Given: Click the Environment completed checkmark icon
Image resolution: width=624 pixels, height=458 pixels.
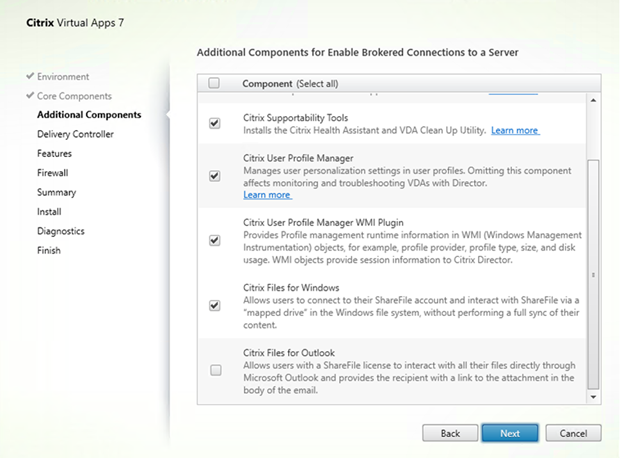Looking at the screenshot, I should tap(30, 76).
